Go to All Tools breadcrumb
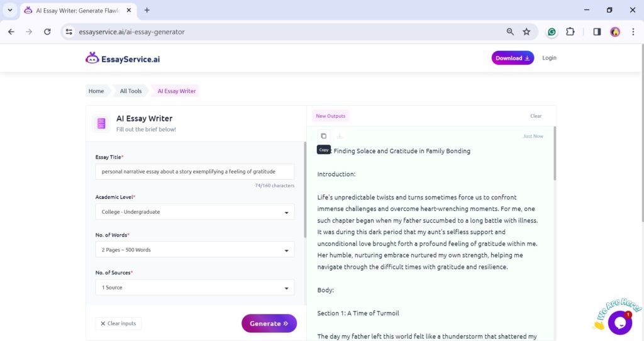The width and height of the screenshot is (644, 341). pyautogui.click(x=131, y=91)
